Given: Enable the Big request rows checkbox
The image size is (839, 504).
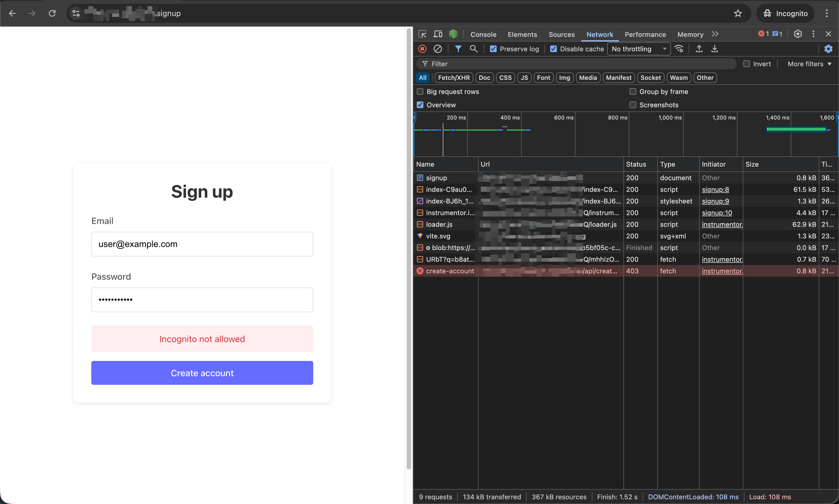Looking at the screenshot, I should pyautogui.click(x=420, y=92).
